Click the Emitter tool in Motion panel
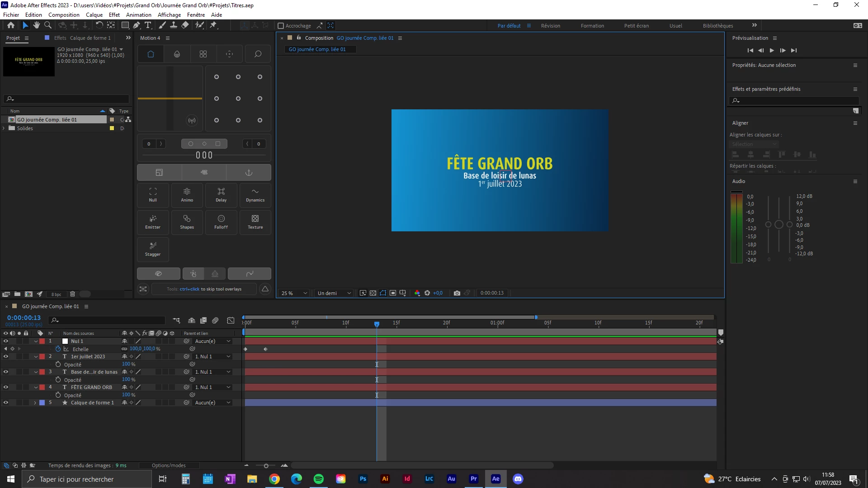 153,222
